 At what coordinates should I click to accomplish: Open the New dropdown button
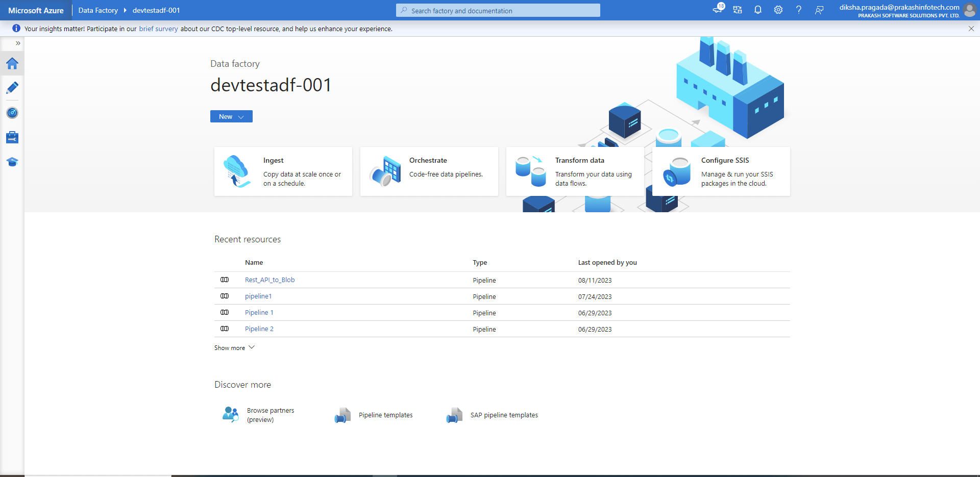[231, 117]
